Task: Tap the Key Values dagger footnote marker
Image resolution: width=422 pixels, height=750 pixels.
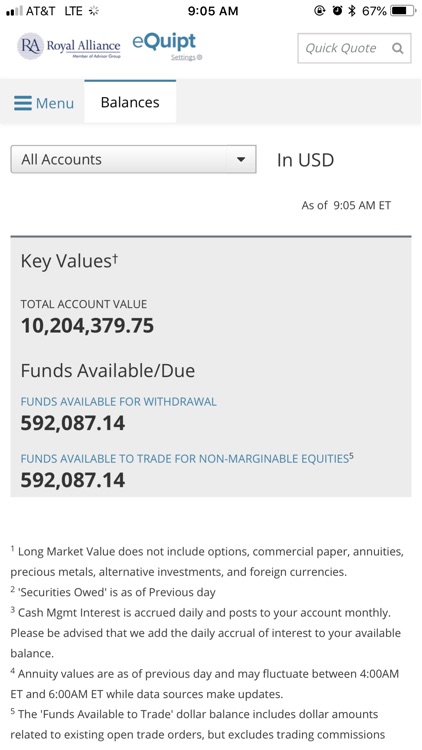Action: point(115,257)
